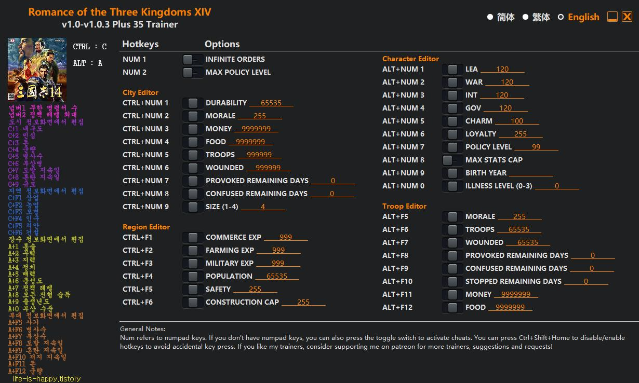Select the Traditional Chinese language option
Viewport: 639px width, 383px height.
pos(536,17)
